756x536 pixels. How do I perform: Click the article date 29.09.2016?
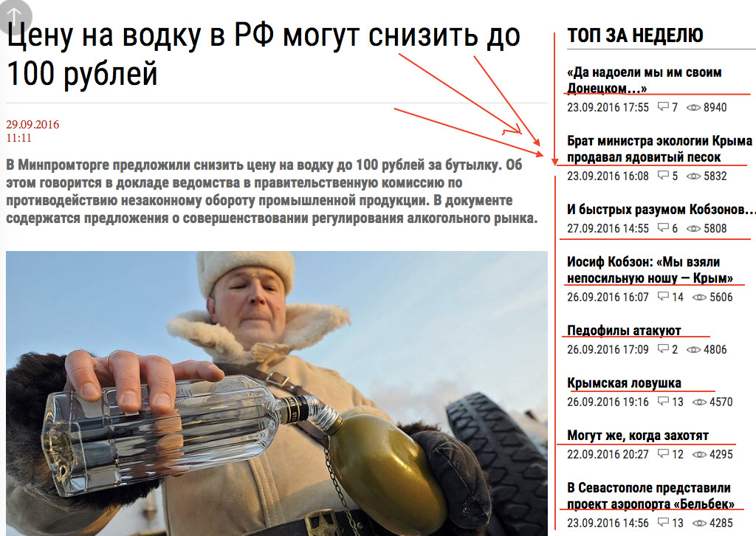coord(32,124)
